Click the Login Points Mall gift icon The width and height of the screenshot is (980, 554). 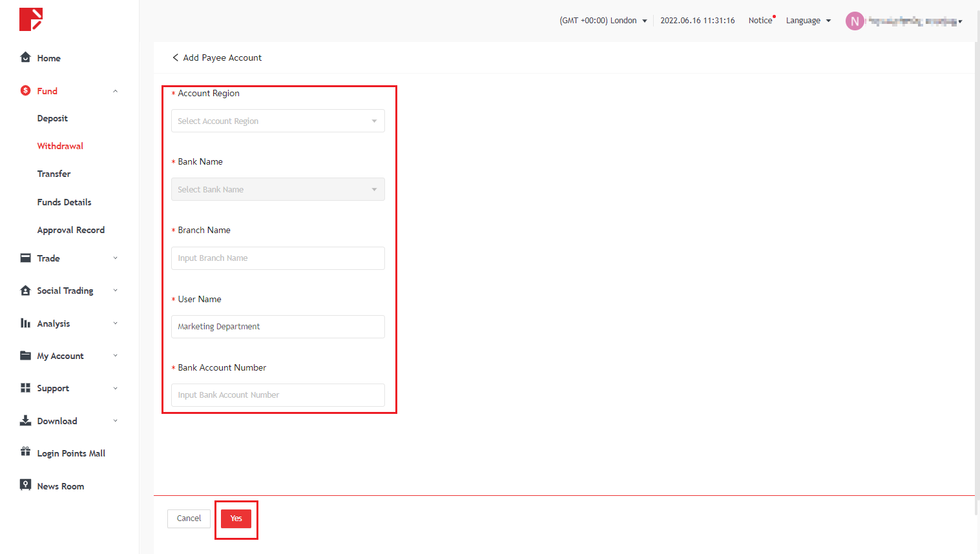pyautogui.click(x=26, y=453)
